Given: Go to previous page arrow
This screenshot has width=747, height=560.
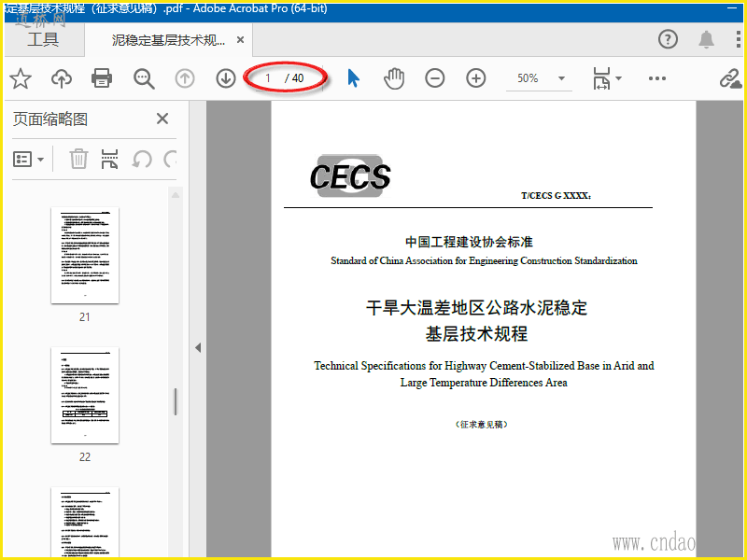Looking at the screenshot, I should [x=185, y=78].
